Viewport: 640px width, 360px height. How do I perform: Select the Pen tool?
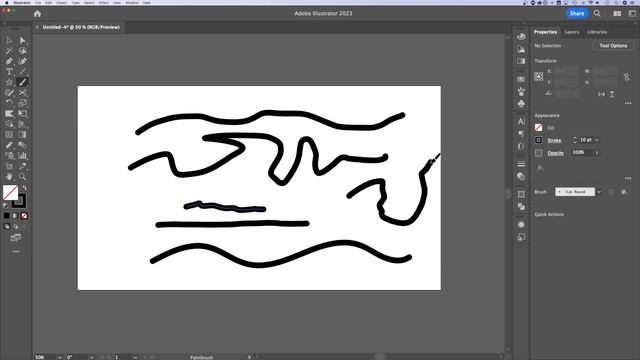pos(9,61)
